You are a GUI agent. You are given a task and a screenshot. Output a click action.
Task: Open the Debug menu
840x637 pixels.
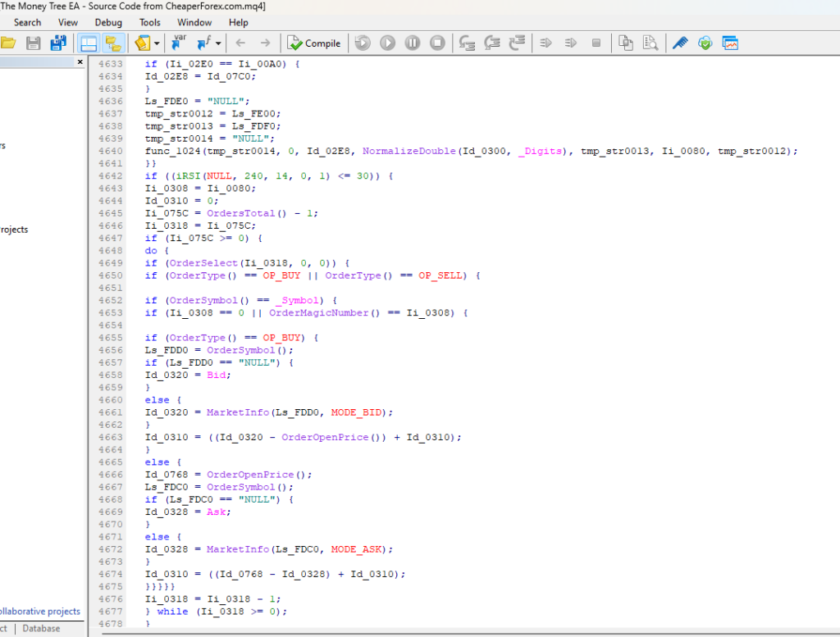108,22
